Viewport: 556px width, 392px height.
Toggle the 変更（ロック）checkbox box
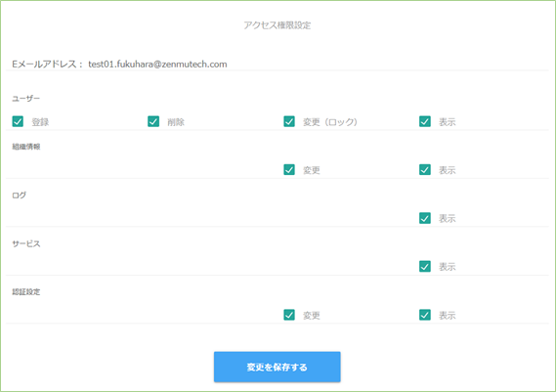pos(289,121)
